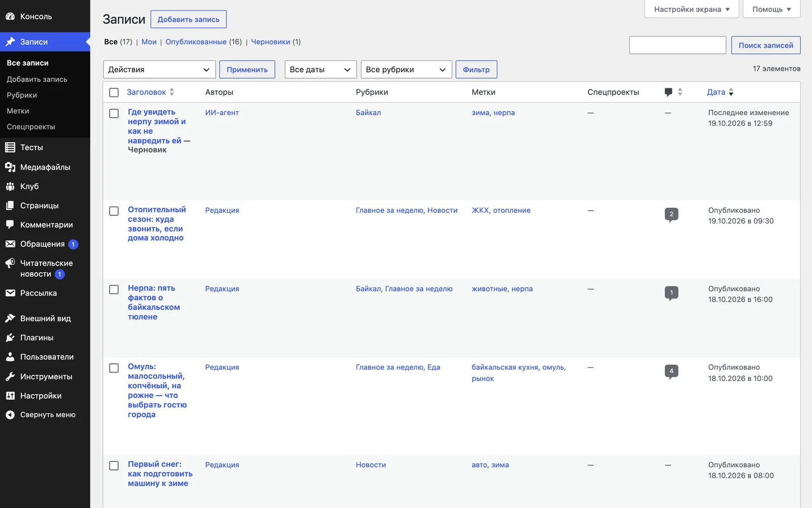Focus the post search input field
The image size is (812, 508).
click(x=678, y=45)
